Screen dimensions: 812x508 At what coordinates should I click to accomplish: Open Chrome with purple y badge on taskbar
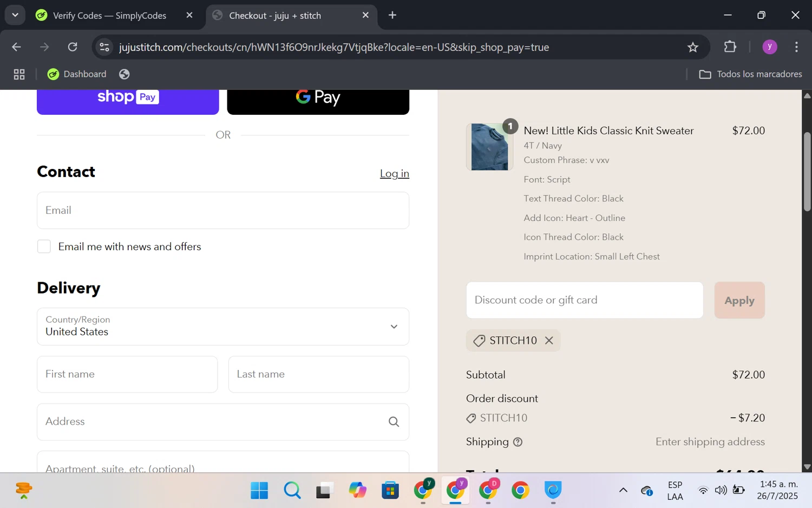click(456, 490)
